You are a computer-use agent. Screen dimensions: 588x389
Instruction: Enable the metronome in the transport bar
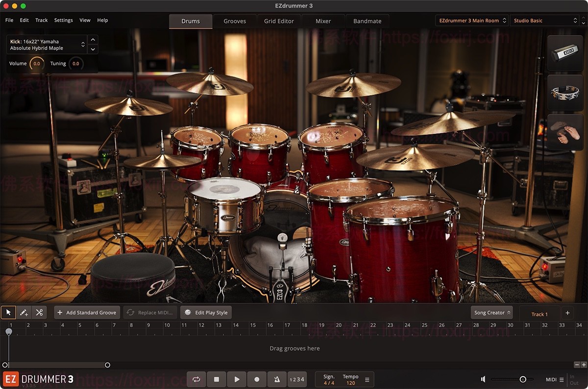coord(277,379)
